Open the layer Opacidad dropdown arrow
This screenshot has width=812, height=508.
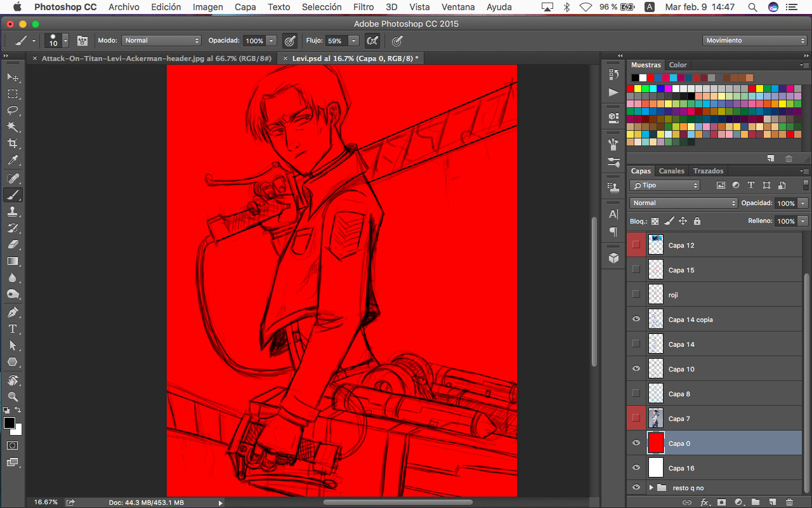803,203
